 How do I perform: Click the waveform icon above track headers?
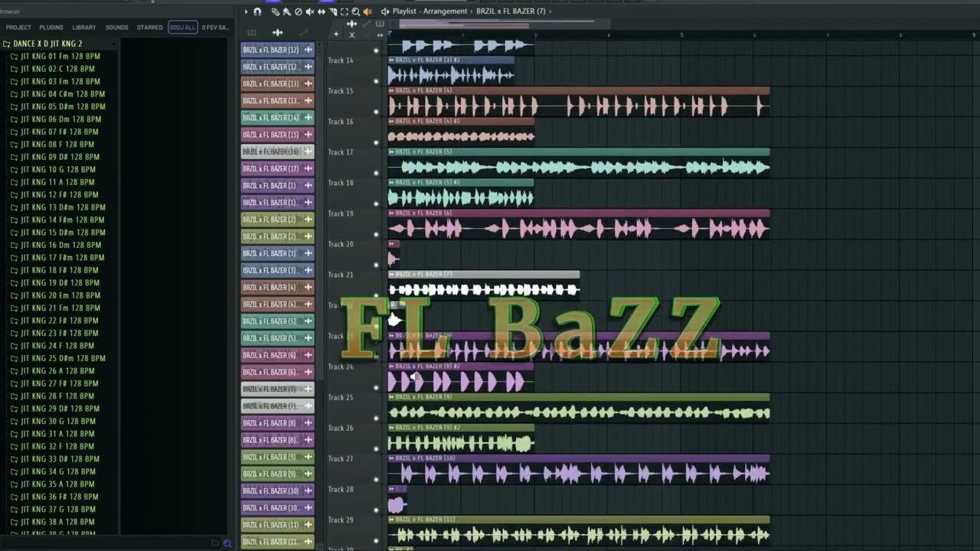(x=351, y=24)
